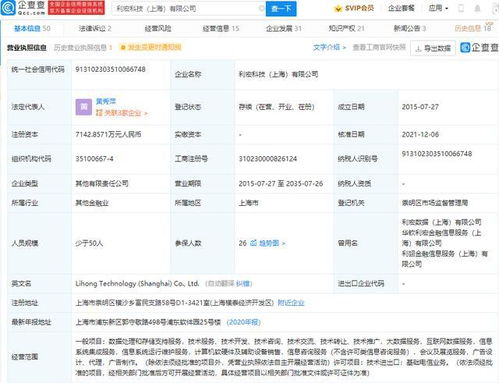Click organization code 35100667-4
The height and width of the screenshot is (383, 499).
coord(94,159)
